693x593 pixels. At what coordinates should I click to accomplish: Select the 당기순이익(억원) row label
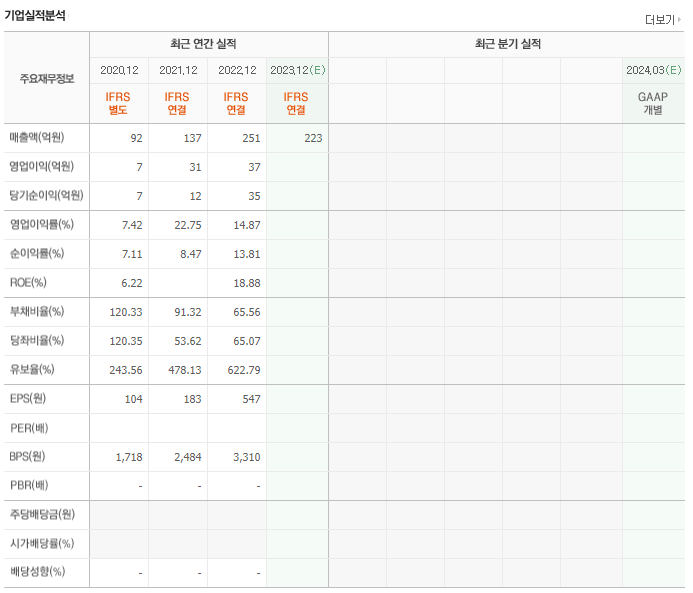[x=46, y=195]
